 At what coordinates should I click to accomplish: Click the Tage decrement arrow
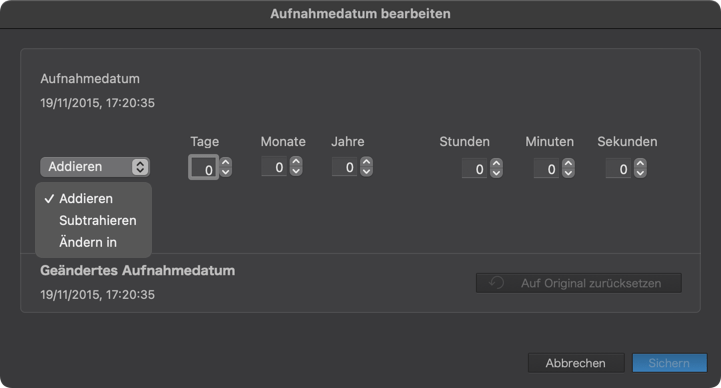(x=225, y=172)
